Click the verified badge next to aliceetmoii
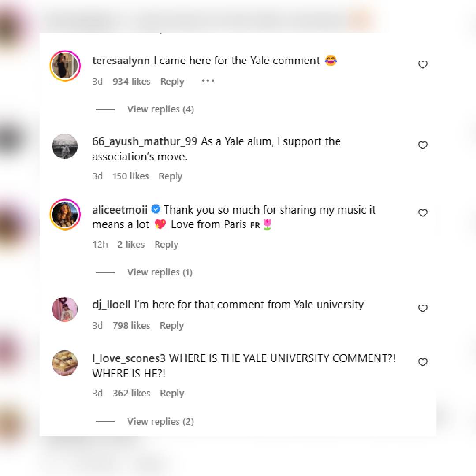Screen dimensions: 476x476 click(x=156, y=209)
